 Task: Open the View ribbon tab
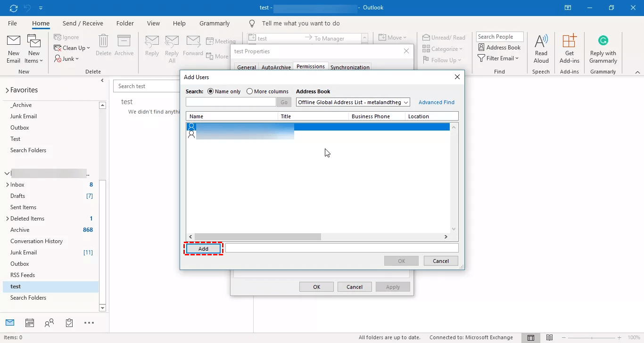(153, 23)
